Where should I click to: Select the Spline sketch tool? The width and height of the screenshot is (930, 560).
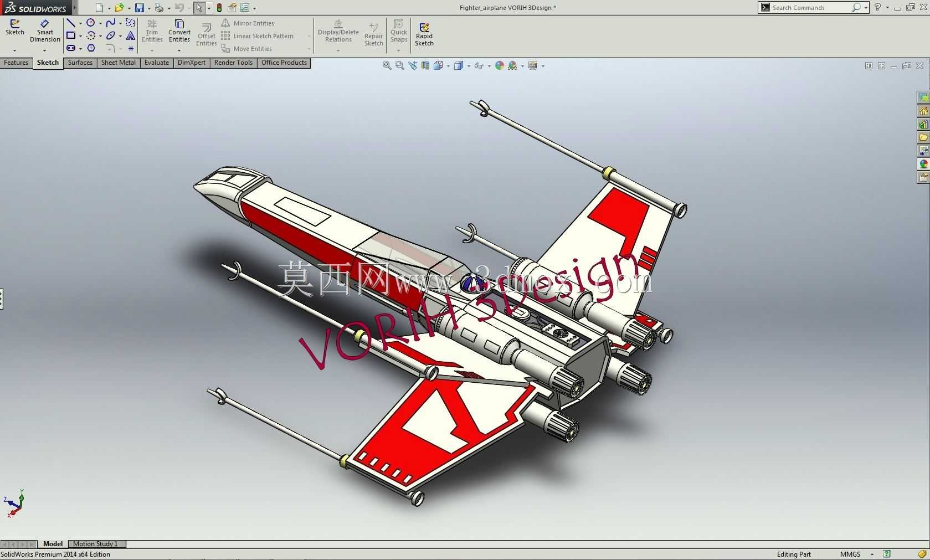111,23
